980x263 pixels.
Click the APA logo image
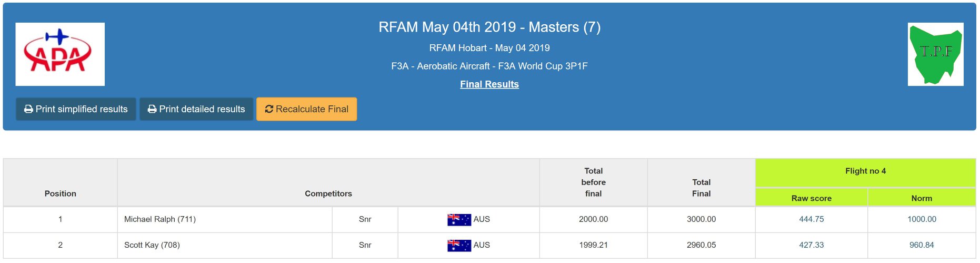click(60, 54)
